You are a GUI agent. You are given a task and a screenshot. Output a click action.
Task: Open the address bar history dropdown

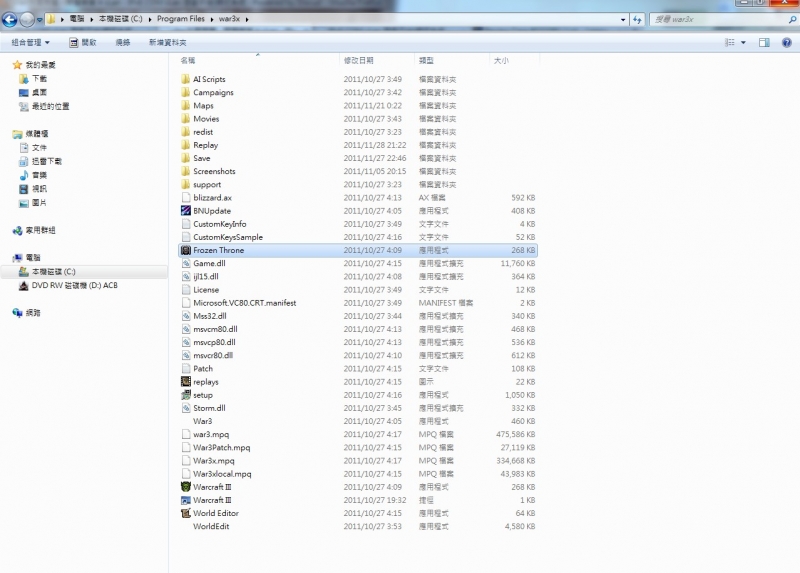point(623,19)
